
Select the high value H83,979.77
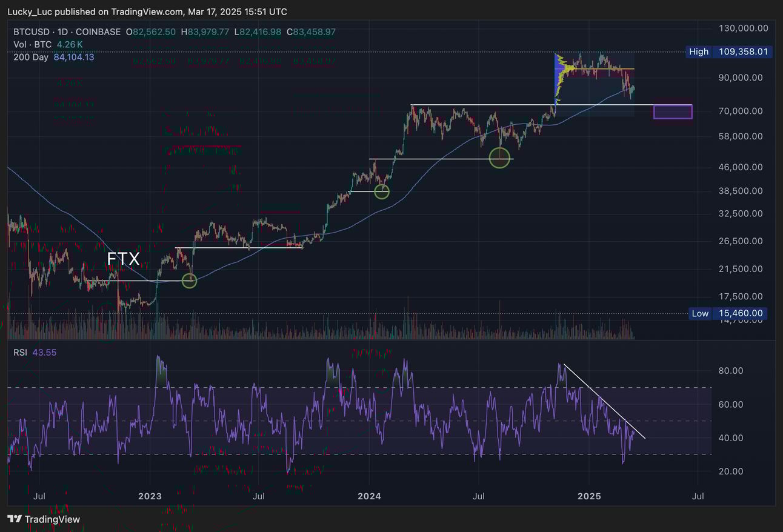coord(205,32)
